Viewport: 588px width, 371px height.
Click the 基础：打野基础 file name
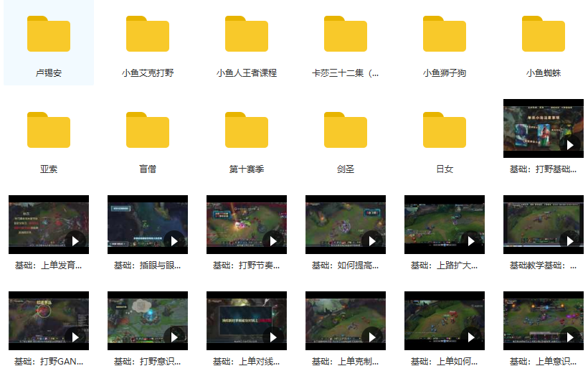[x=544, y=169]
